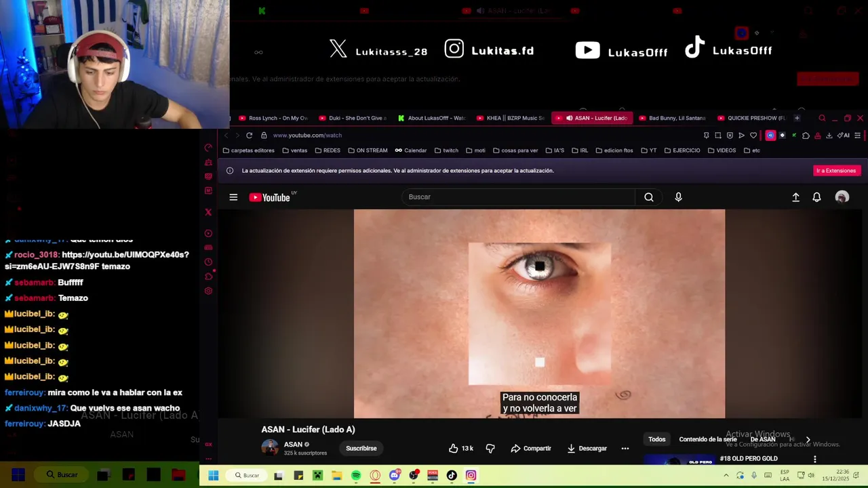Open carpetas editores bookmark folder
This screenshot has height=488, width=868.
point(248,150)
